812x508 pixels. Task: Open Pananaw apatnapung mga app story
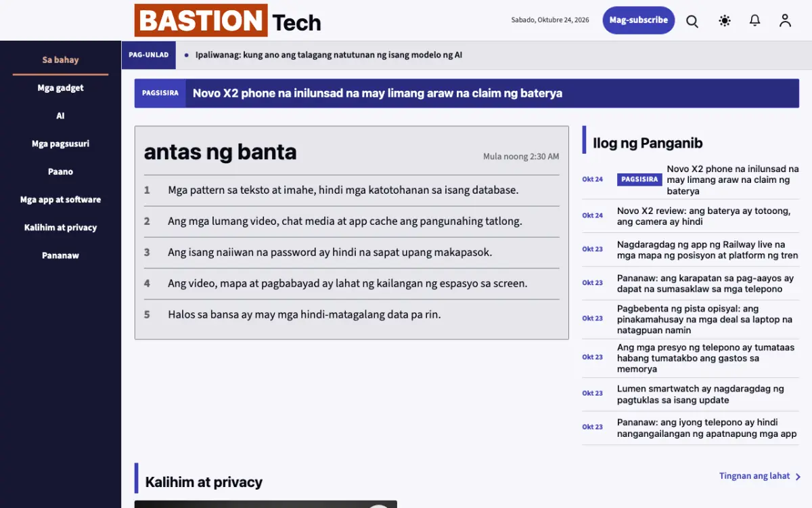tap(707, 428)
